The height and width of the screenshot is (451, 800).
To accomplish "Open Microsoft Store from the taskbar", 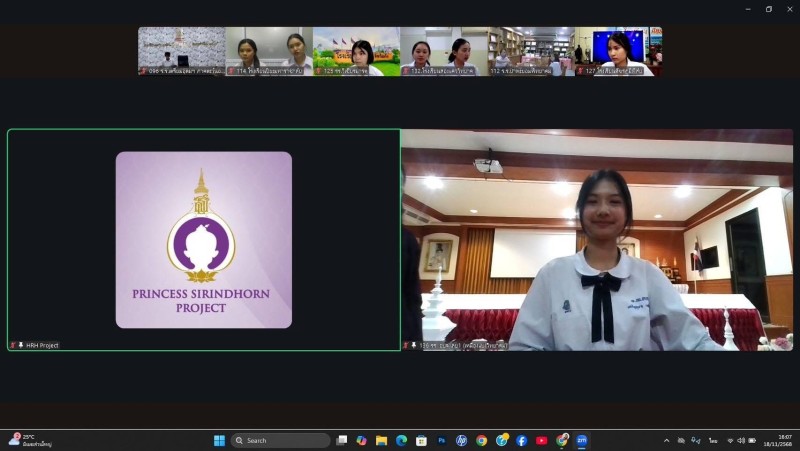I will coord(421,440).
